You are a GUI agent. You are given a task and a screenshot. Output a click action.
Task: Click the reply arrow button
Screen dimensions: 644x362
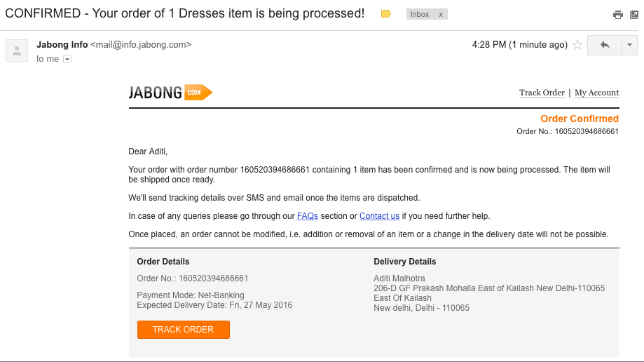pyautogui.click(x=605, y=45)
